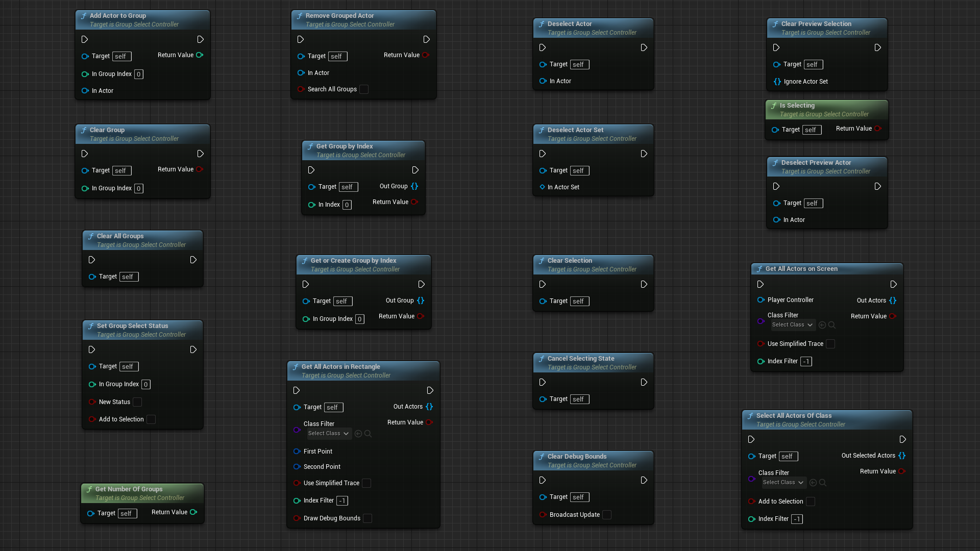
Task: Check the Draw Debug Bounds checkbox
Action: (367, 518)
